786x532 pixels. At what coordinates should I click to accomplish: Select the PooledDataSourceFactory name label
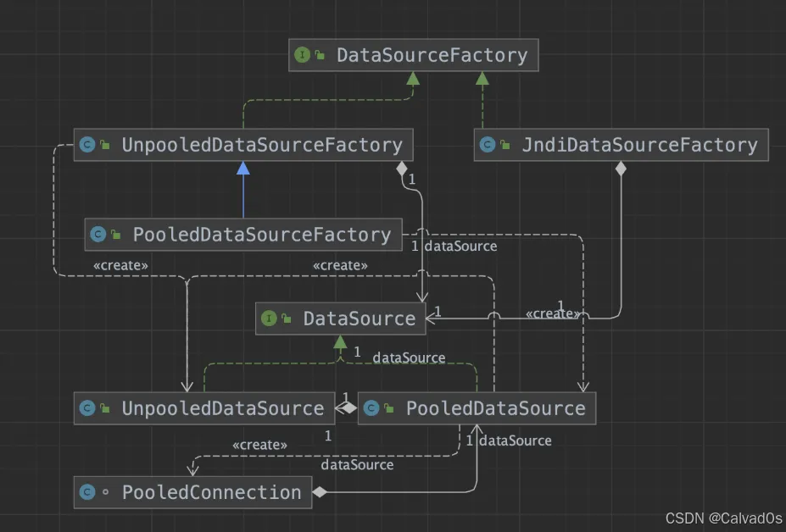coord(262,235)
